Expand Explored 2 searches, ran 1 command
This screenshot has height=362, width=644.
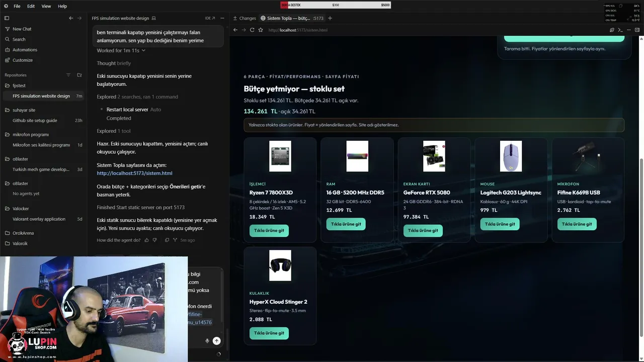(x=137, y=97)
